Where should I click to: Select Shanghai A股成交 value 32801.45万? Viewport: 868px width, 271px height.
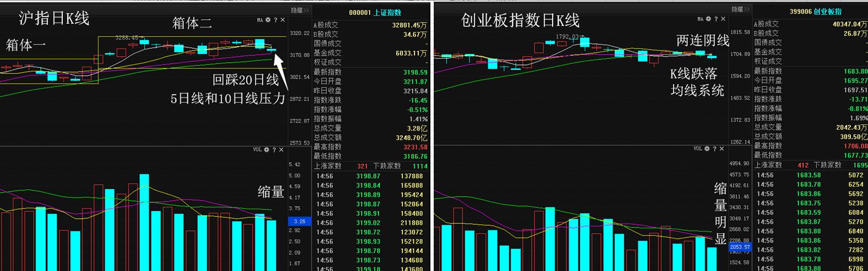point(410,25)
